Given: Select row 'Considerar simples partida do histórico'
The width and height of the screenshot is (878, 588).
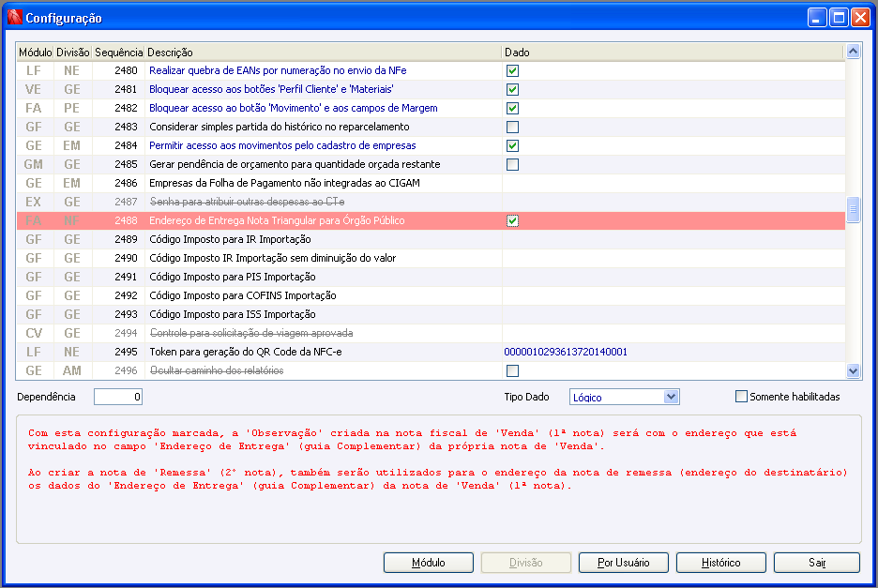Looking at the screenshot, I should pos(431,128).
